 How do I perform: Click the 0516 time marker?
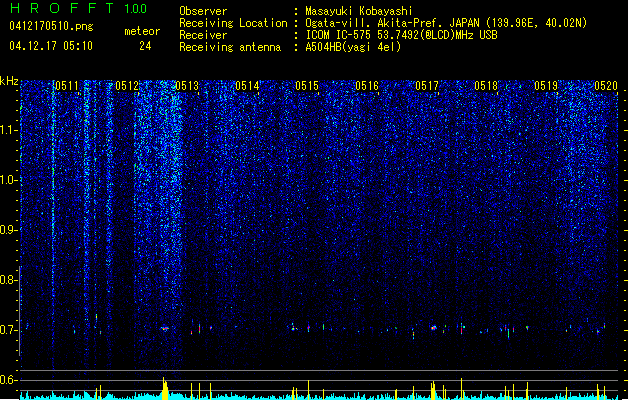click(367, 86)
